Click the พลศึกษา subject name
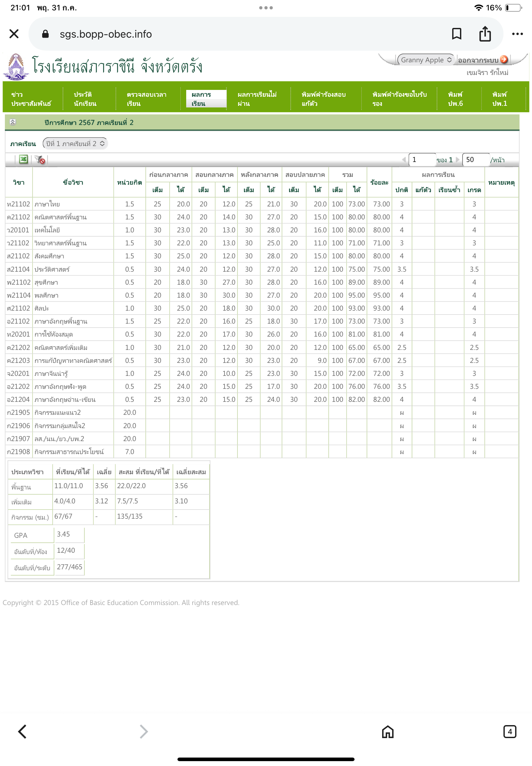 pos(46,295)
